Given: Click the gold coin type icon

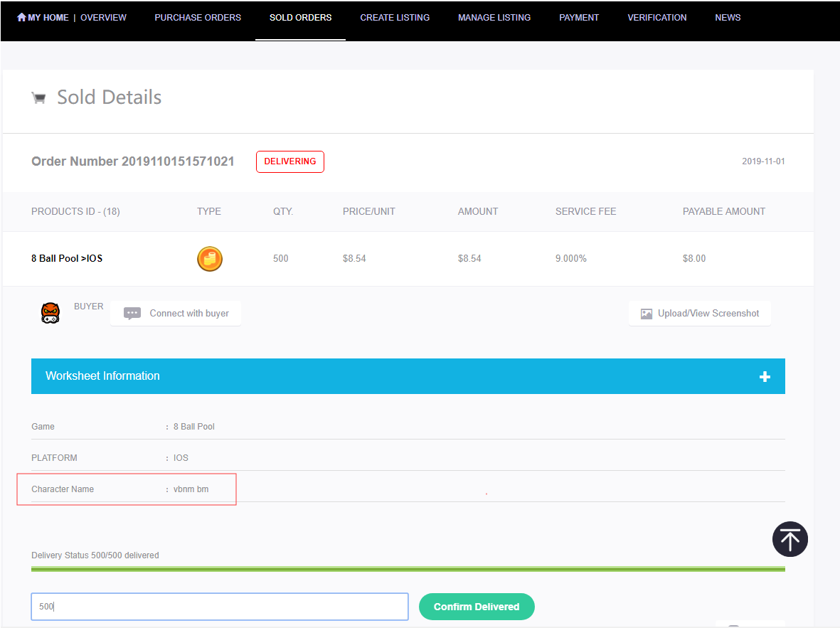Looking at the screenshot, I should tap(209, 259).
